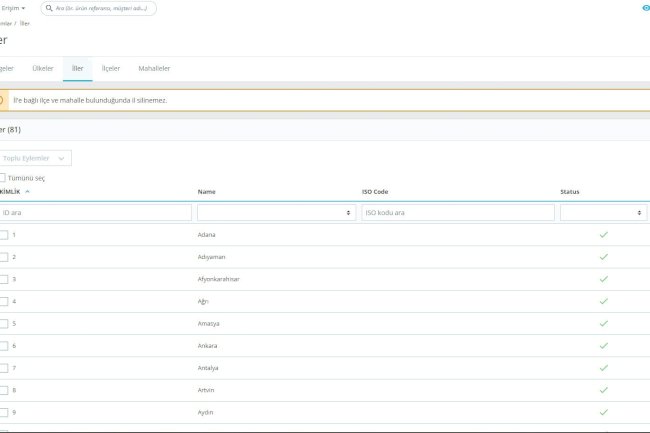
Task: Click the status checkmark for Afyonkarahisar
Action: (604, 279)
